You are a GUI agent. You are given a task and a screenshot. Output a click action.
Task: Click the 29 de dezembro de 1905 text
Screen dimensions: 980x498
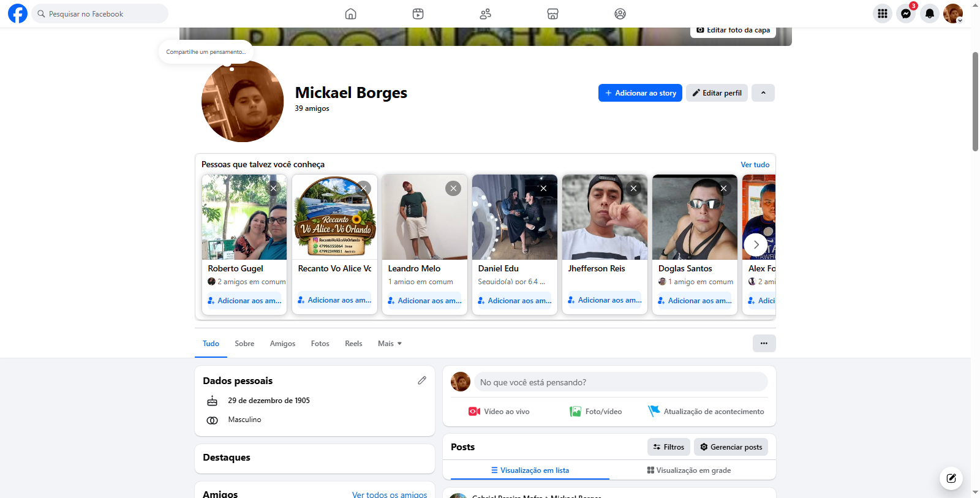pos(269,401)
